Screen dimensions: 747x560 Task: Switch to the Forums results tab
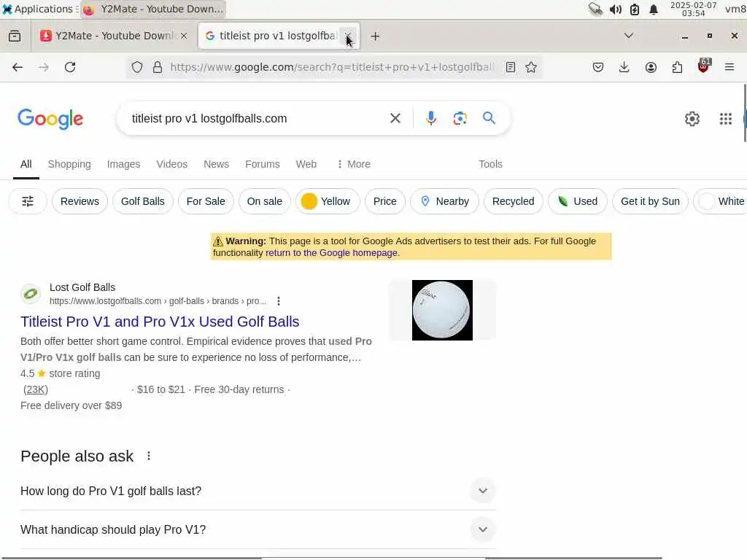tap(262, 164)
